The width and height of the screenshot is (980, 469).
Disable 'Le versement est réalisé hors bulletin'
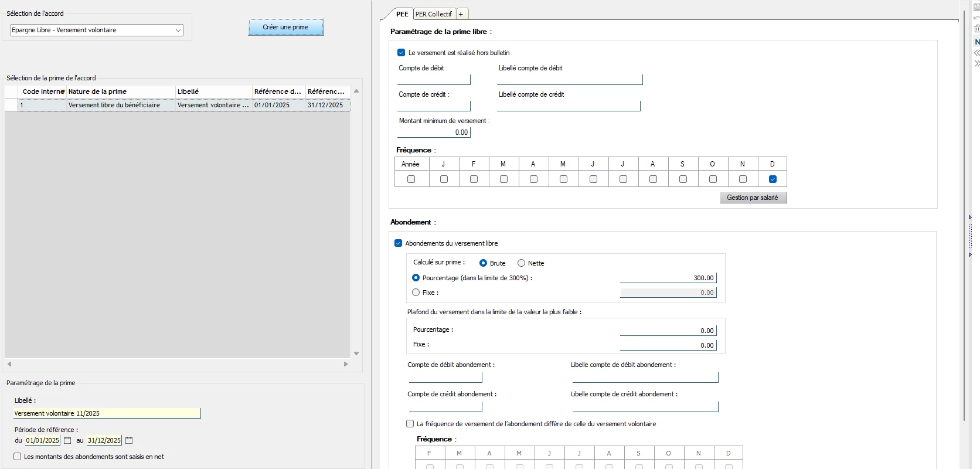[401, 53]
